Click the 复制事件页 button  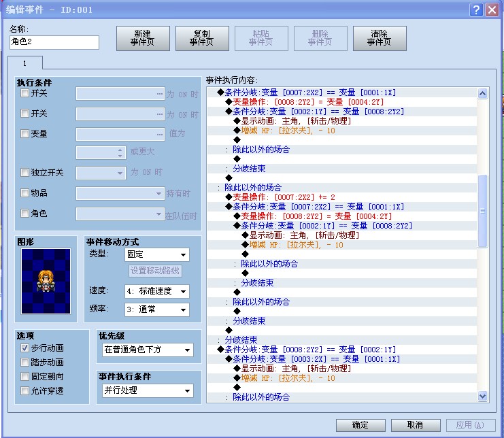click(x=202, y=38)
